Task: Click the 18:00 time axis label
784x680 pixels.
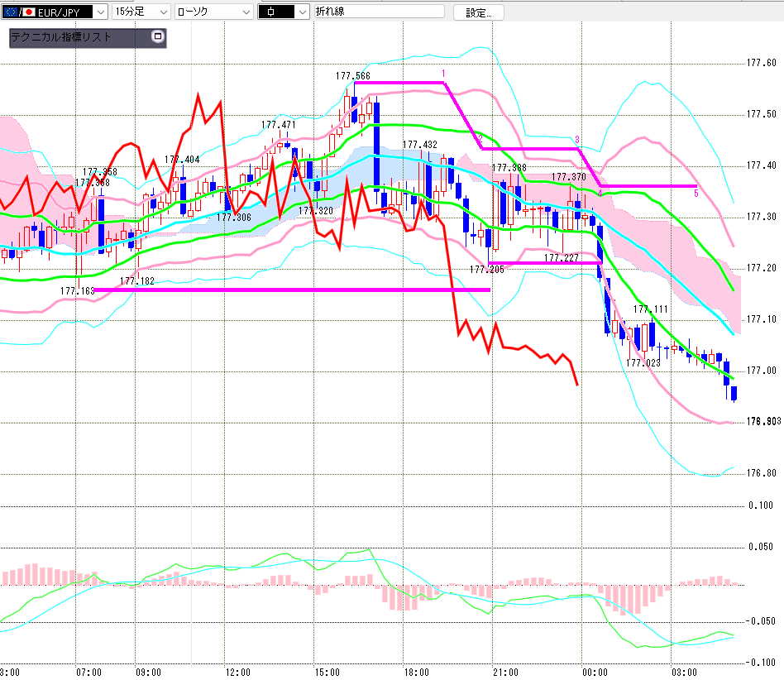Action: click(x=417, y=673)
